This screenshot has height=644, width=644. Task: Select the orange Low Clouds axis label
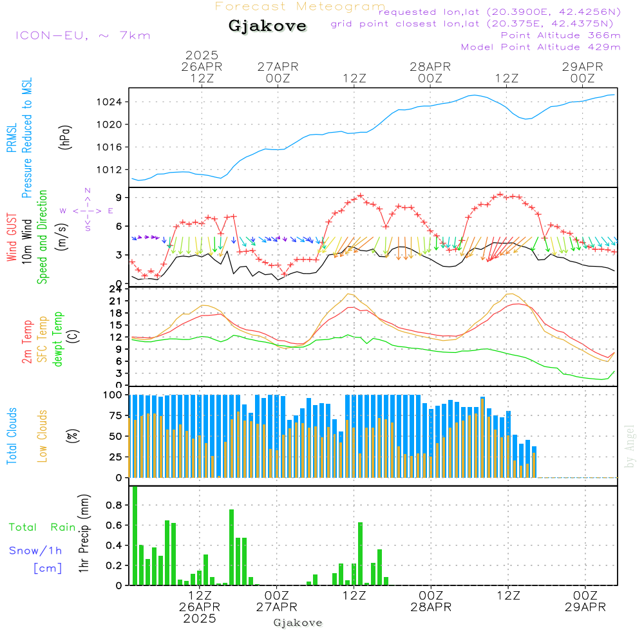pyautogui.click(x=43, y=436)
